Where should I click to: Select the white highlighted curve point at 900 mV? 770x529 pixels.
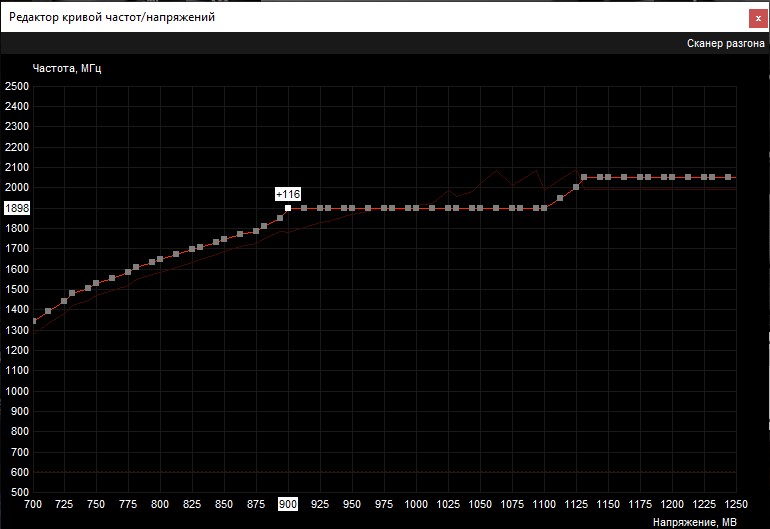click(288, 208)
